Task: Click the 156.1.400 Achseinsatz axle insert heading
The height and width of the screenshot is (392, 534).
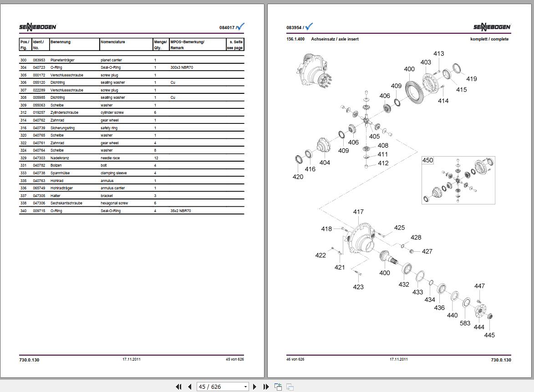Action: (x=322, y=39)
